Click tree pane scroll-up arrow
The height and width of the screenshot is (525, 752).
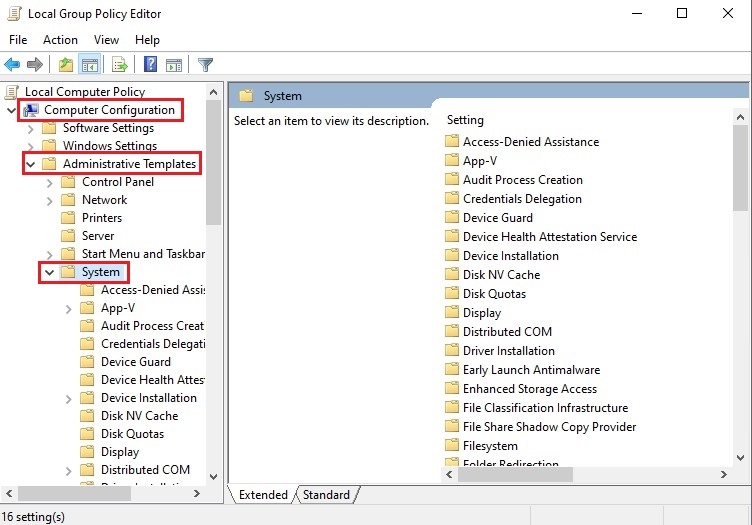pyautogui.click(x=214, y=92)
